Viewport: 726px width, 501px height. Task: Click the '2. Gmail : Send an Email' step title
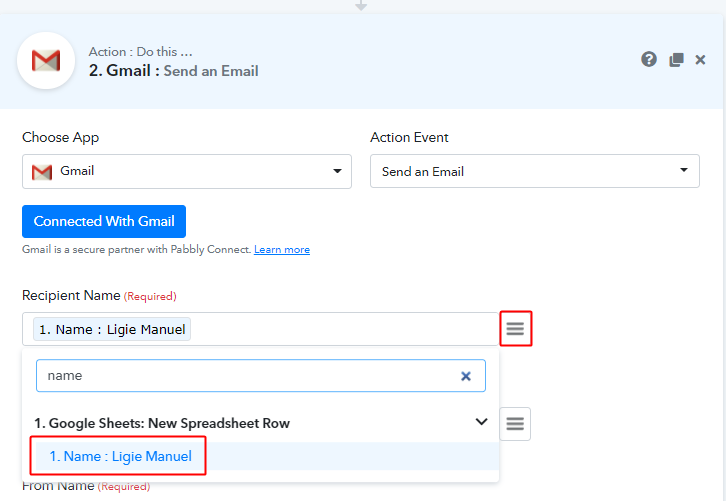(174, 71)
